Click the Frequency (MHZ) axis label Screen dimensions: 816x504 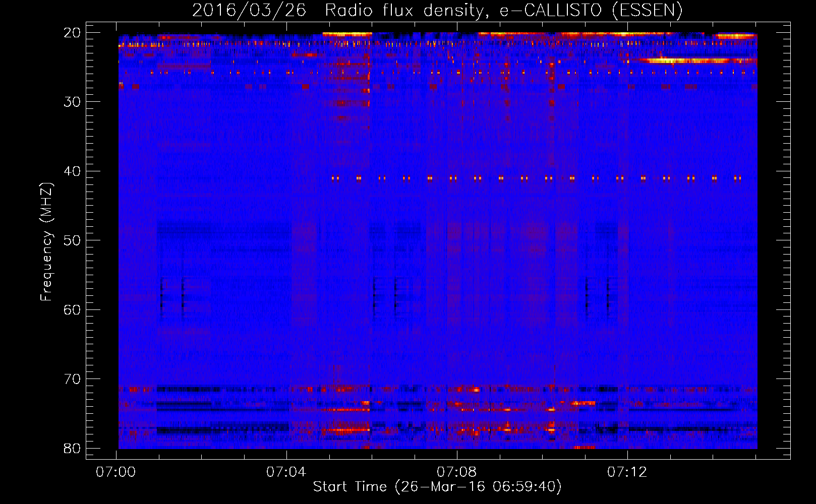tap(46, 241)
